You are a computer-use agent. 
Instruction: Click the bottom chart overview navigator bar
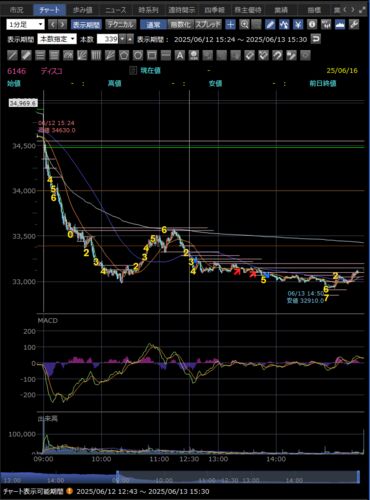click(180, 477)
